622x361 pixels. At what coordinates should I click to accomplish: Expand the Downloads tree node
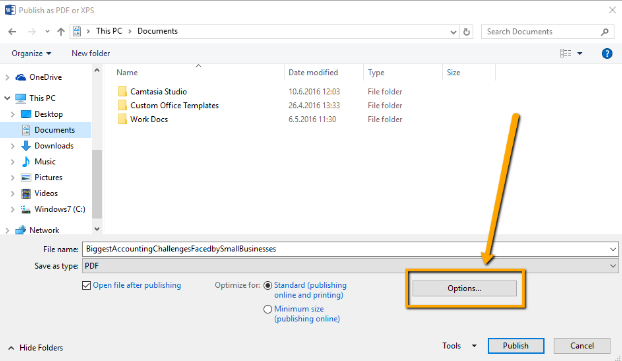point(12,146)
